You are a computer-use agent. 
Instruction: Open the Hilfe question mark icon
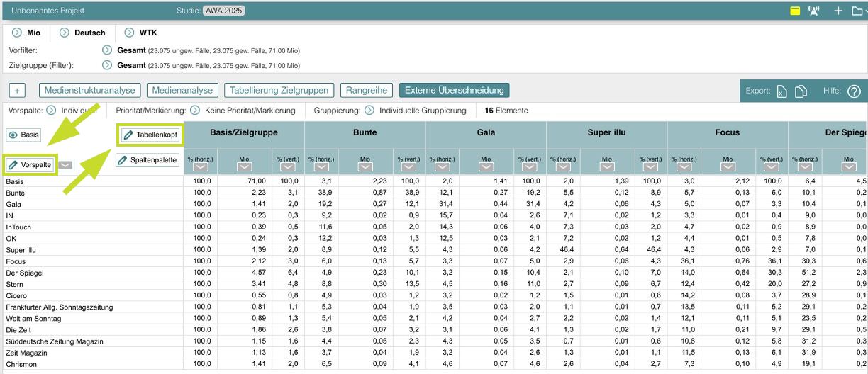(854, 91)
